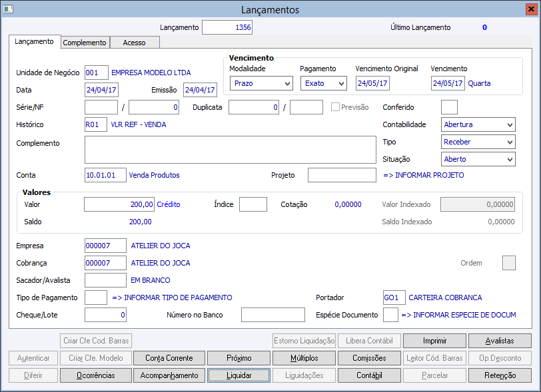Toggle the Previsão checkbox
Viewport: 541px width, 392px height.
coord(335,107)
